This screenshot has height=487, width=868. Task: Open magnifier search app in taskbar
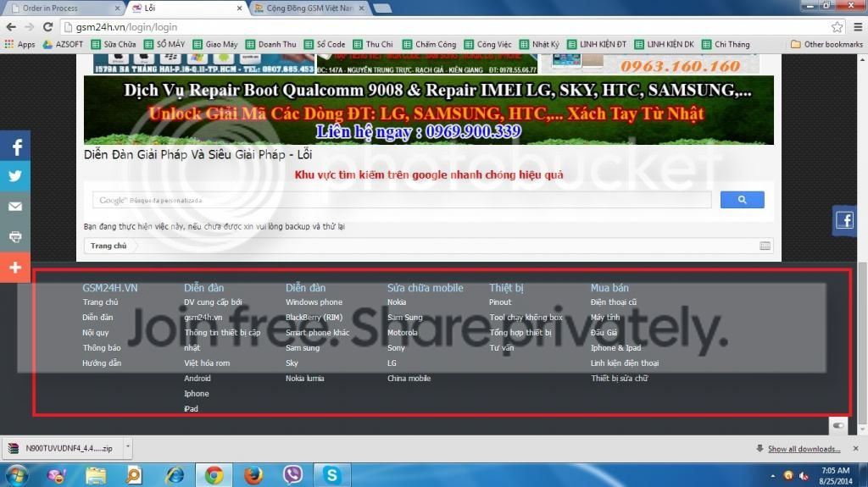[x=134, y=475]
